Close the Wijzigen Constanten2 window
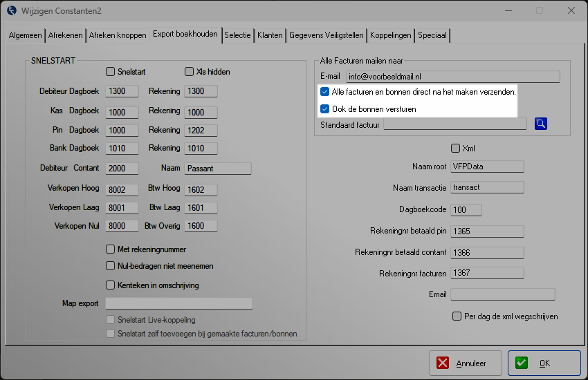Viewport: 588px width, 380px height. coord(571,10)
